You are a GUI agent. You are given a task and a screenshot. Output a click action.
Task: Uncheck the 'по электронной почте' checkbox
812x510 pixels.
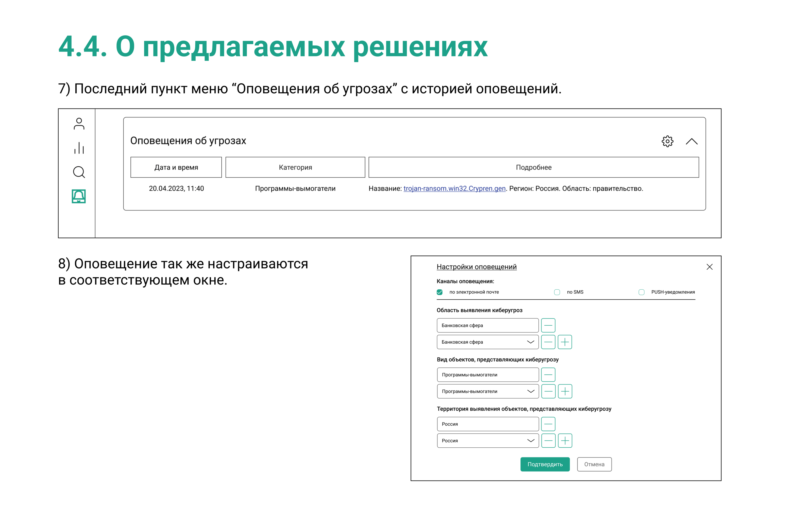pyautogui.click(x=440, y=292)
